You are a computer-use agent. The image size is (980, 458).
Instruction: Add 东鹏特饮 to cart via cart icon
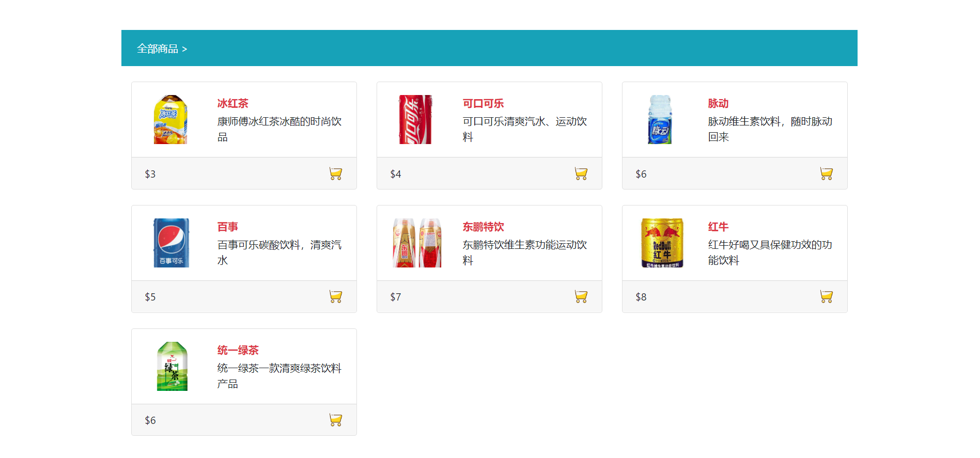581,296
